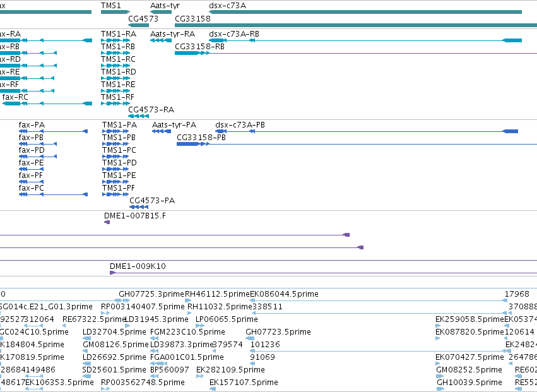Open EST GH10039.5prime
The width and height of the screenshot is (537, 392).
click(x=469, y=383)
